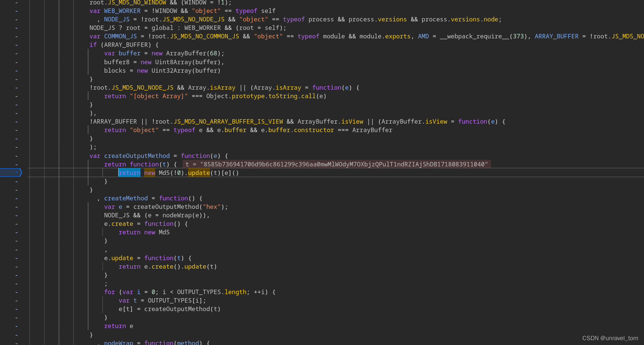Click '__webpack_require__(373)' call

[x=483, y=36]
